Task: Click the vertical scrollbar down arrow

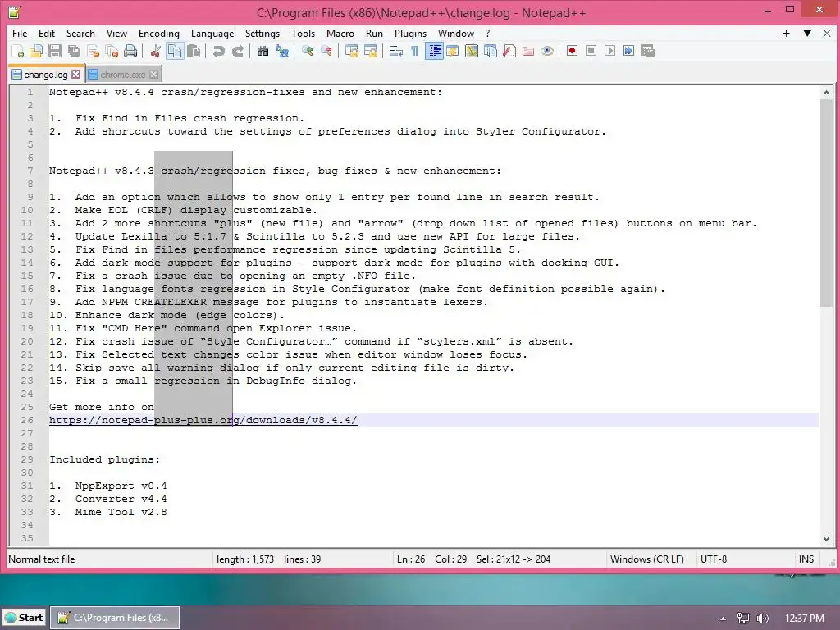Action: 826,538
